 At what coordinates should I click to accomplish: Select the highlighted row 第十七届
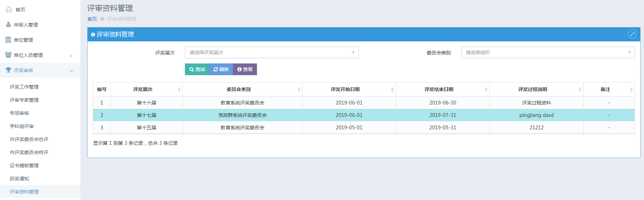[364, 115]
